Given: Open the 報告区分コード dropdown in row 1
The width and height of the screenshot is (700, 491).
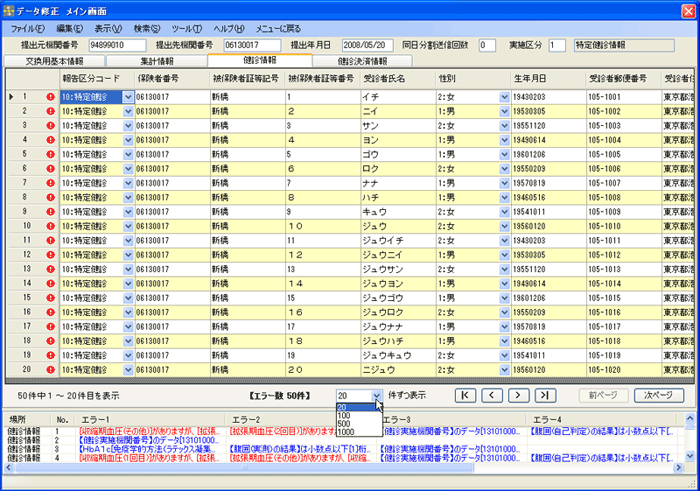Looking at the screenshot, I should click(128, 97).
